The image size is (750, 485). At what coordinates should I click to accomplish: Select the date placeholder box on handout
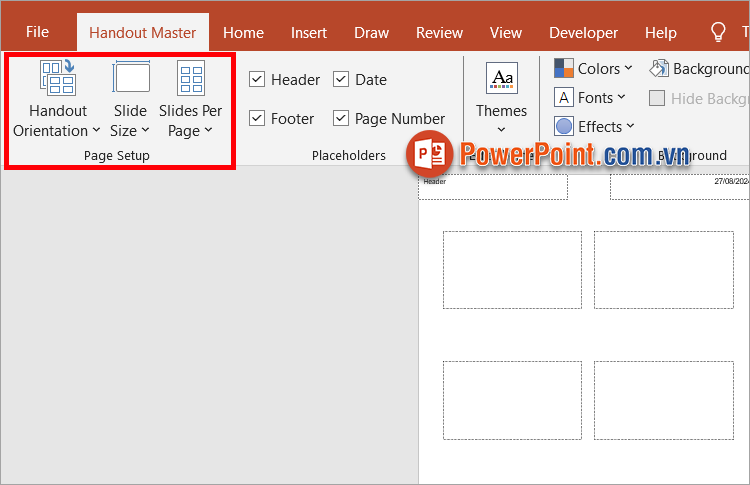tap(680, 187)
